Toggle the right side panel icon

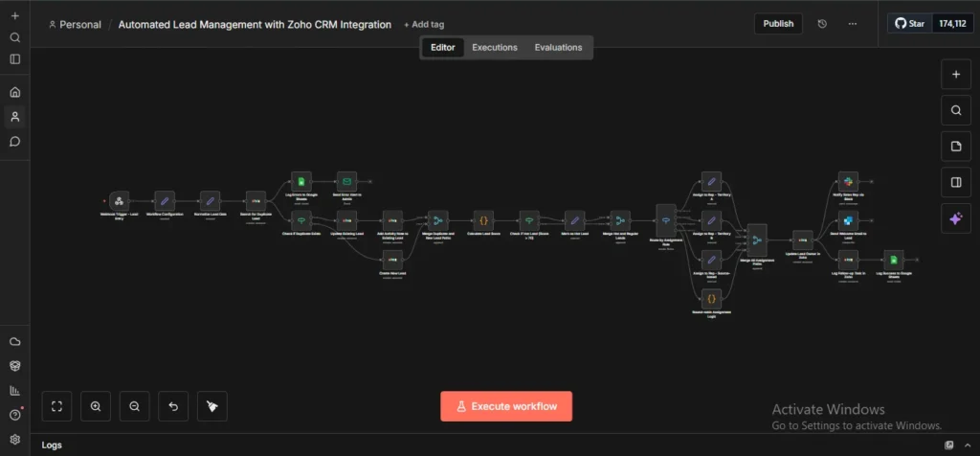pos(956,182)
